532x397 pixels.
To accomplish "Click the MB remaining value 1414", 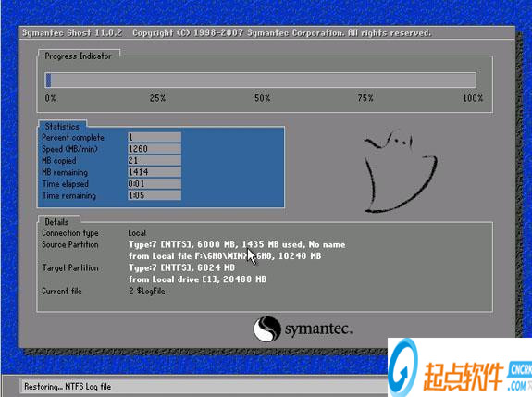I will click(155, 172).
